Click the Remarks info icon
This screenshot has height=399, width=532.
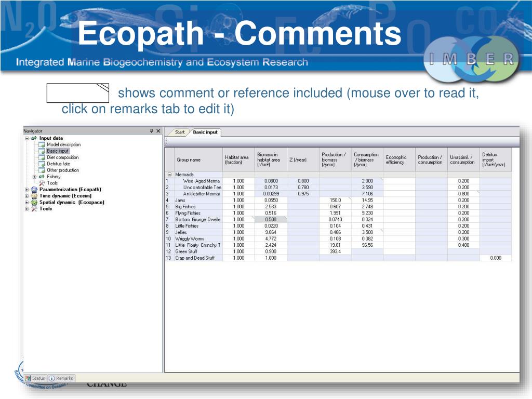click(51, 378)
